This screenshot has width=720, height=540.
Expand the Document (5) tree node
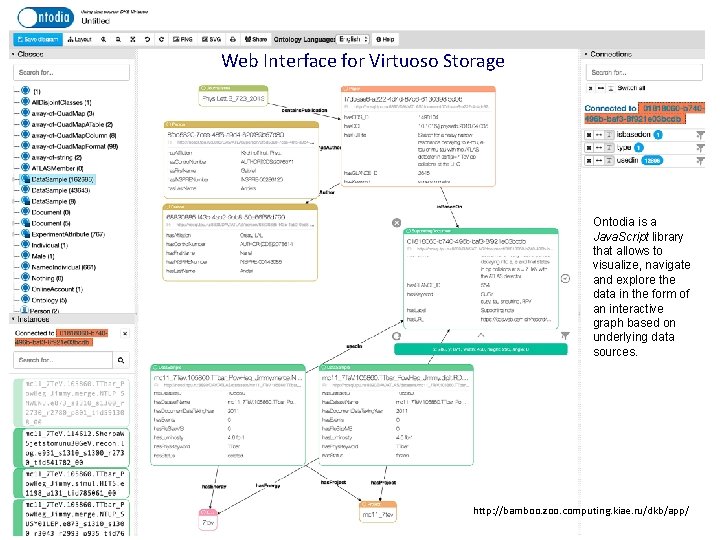tap(14, 223)
